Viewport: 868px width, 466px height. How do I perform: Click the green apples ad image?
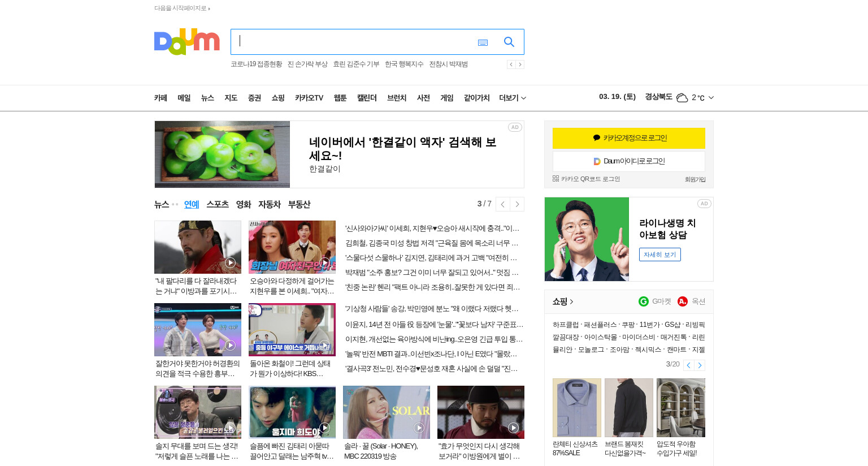pos(222,154)
